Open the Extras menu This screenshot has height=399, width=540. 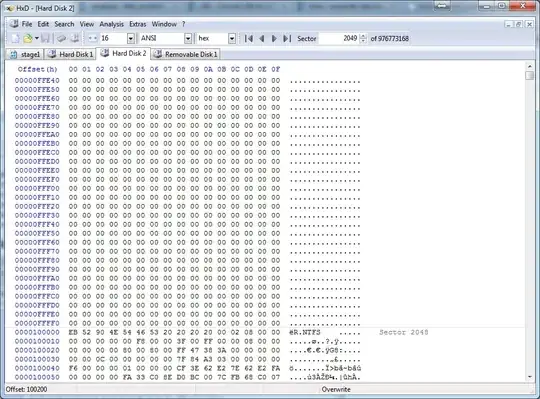click(x=138, y=24)
